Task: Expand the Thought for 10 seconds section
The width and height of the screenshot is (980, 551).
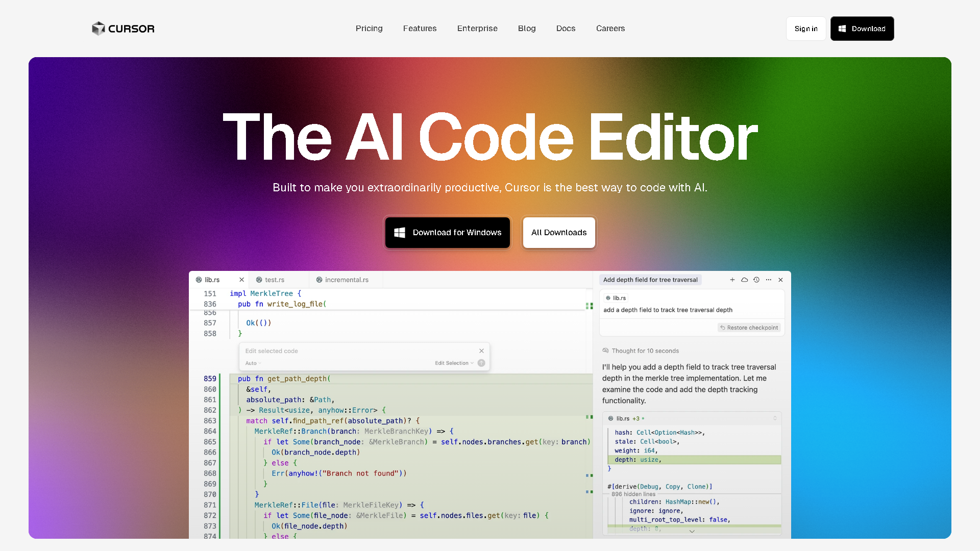Action: [x=645, y=350]
